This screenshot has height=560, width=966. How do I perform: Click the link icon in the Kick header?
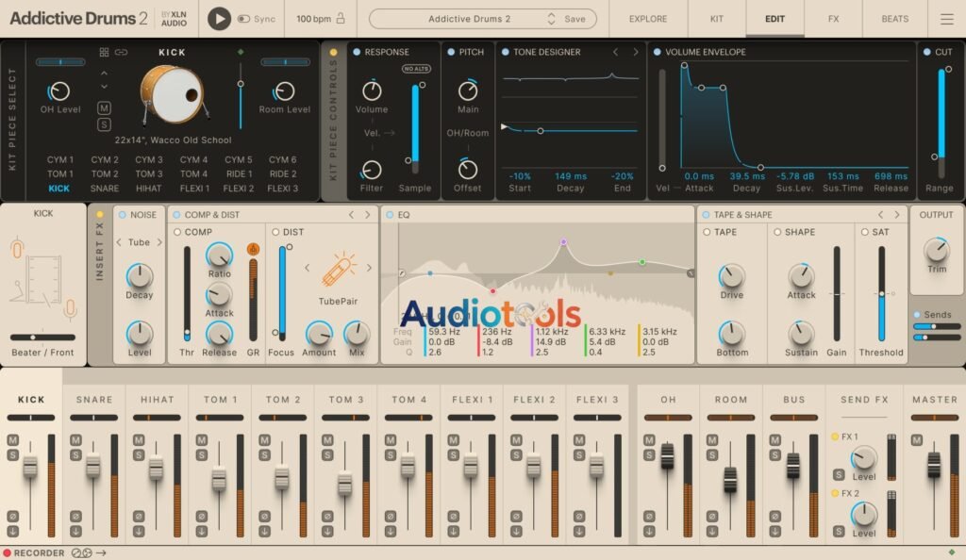pos(122,53)
